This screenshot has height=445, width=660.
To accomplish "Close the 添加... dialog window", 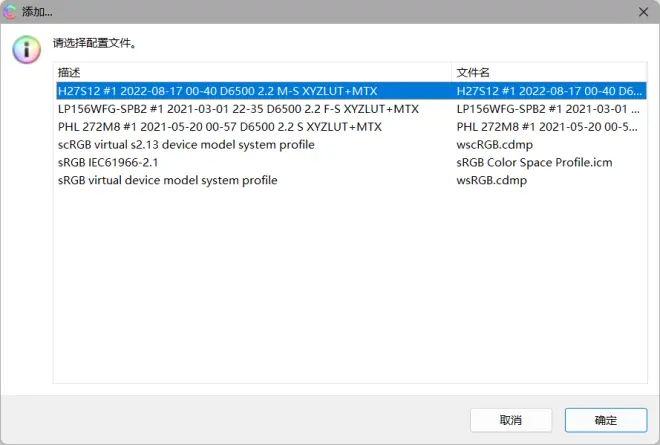I will pos(643,12).
